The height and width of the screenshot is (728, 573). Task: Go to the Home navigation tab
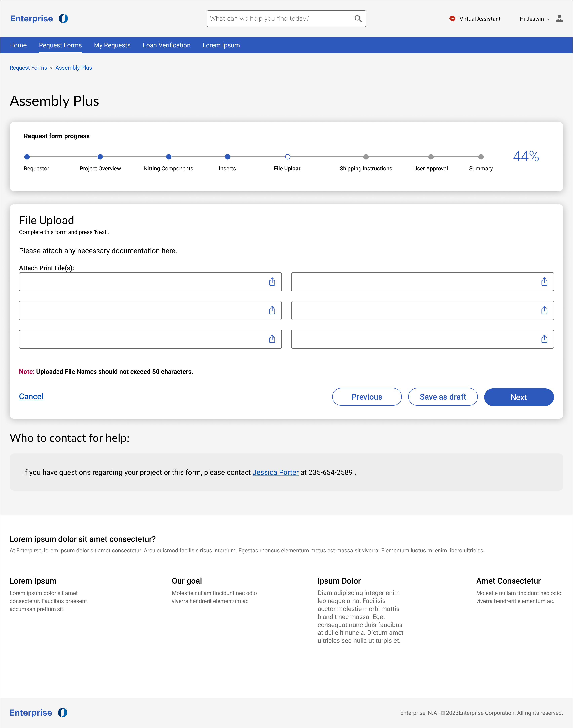click(18, 45)
